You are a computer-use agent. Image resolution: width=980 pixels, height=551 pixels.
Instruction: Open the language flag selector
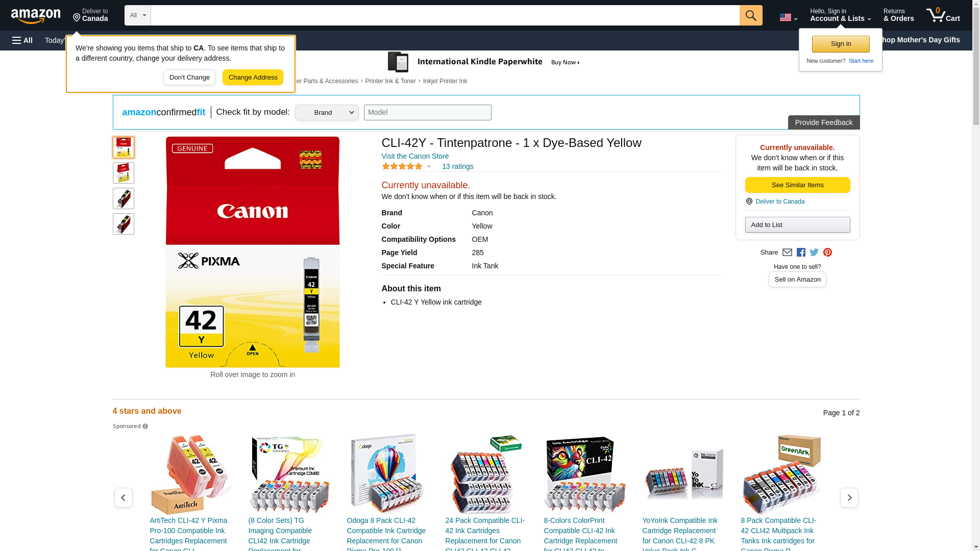[788, 17]
